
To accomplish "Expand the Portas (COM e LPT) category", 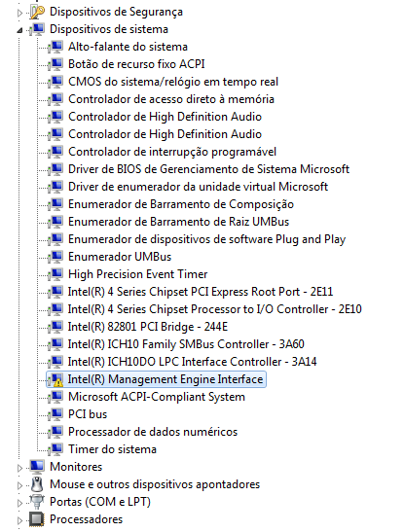I will click(19, 503).
